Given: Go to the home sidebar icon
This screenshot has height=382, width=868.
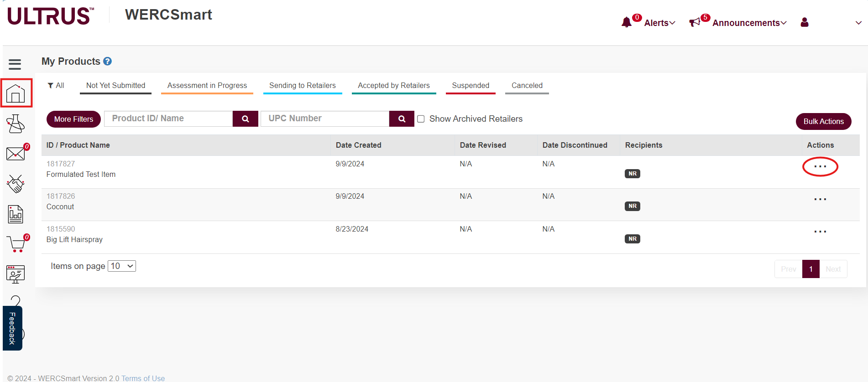Looking at the screenshot, I should tap(16, 93).
